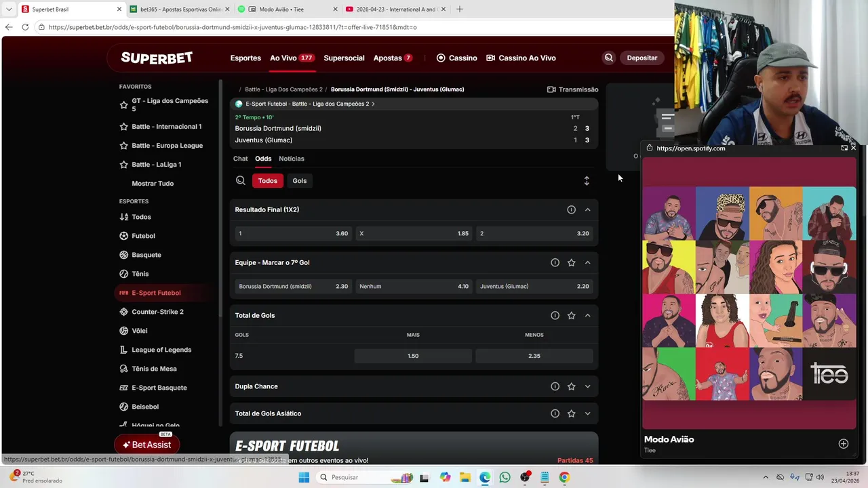Open the Copilot app from the taskbar
Screen dimensions: 868x488
pos(445,477)
